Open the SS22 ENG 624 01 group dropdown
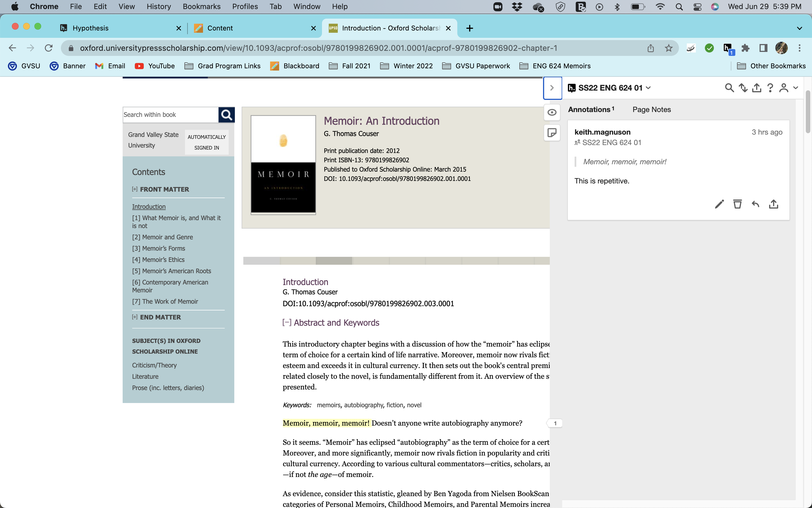This screenshot has height=508, width=812. pyautogui.click(x=609, y=88)
